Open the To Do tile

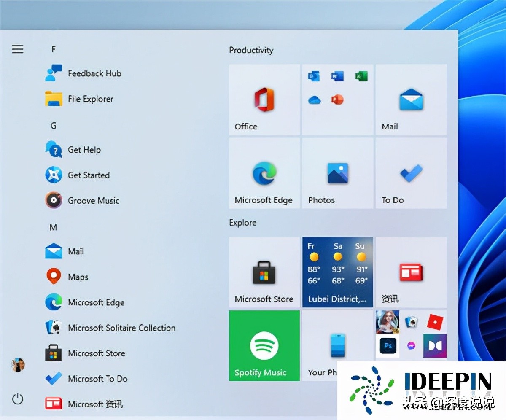[x=411, y=173]
